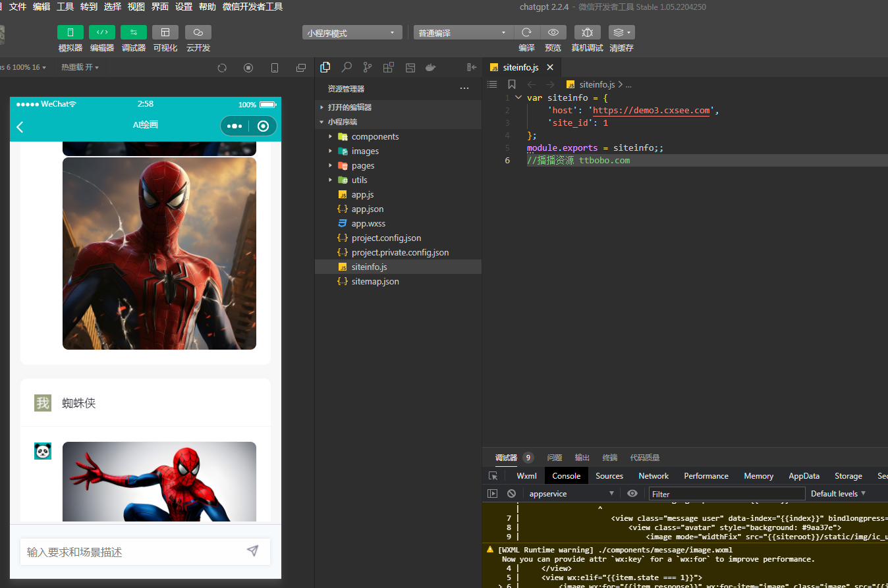Open app.wxss in the file tree

point(399,223)
